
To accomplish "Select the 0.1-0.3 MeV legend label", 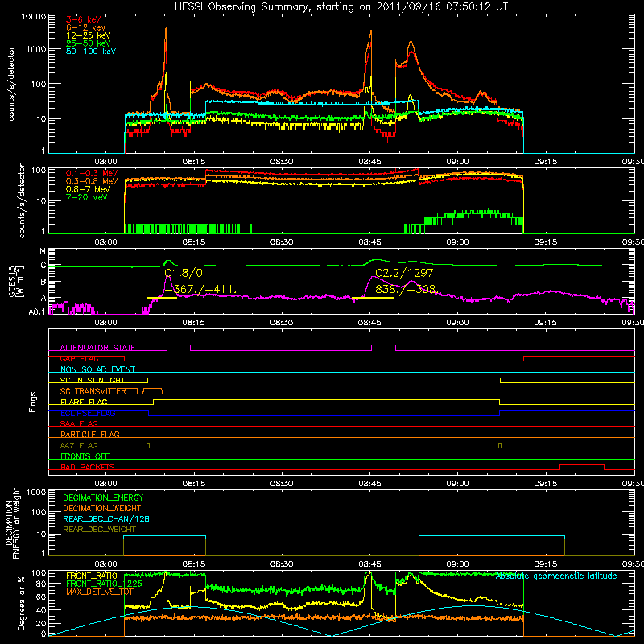I will (x=92, y=173).
